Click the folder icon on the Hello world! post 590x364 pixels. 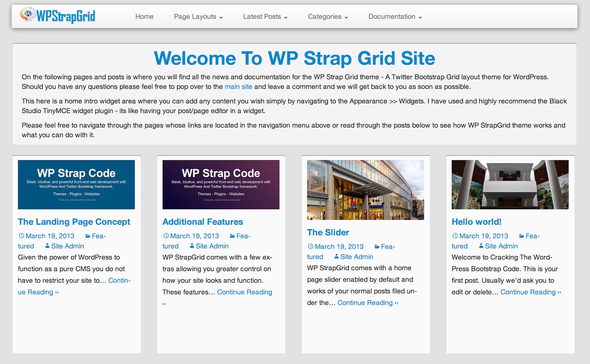521,236
